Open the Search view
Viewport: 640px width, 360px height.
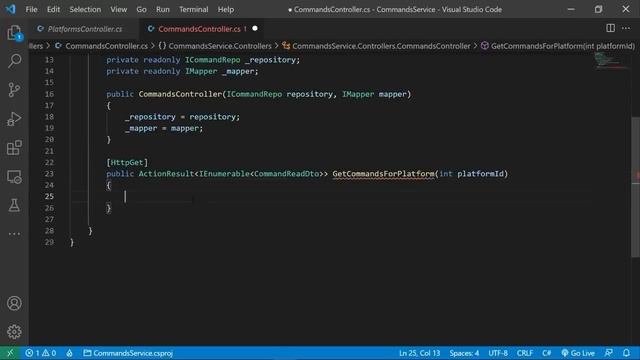14,61
